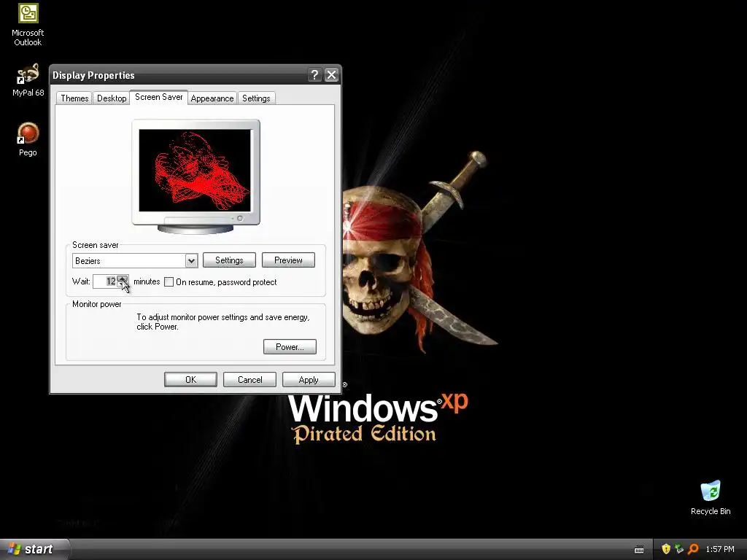Switch to the Desktop tab

[x=112, y=98]
